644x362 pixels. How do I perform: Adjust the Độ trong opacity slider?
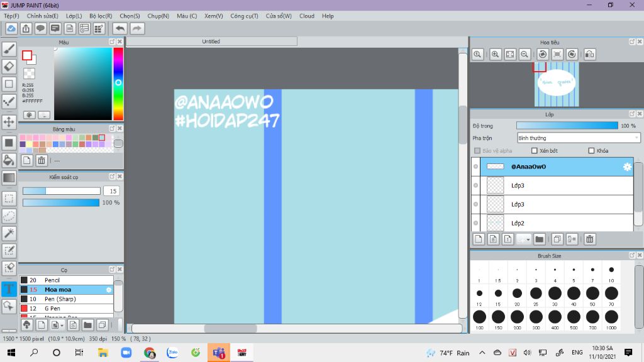[x=567, y=126]
